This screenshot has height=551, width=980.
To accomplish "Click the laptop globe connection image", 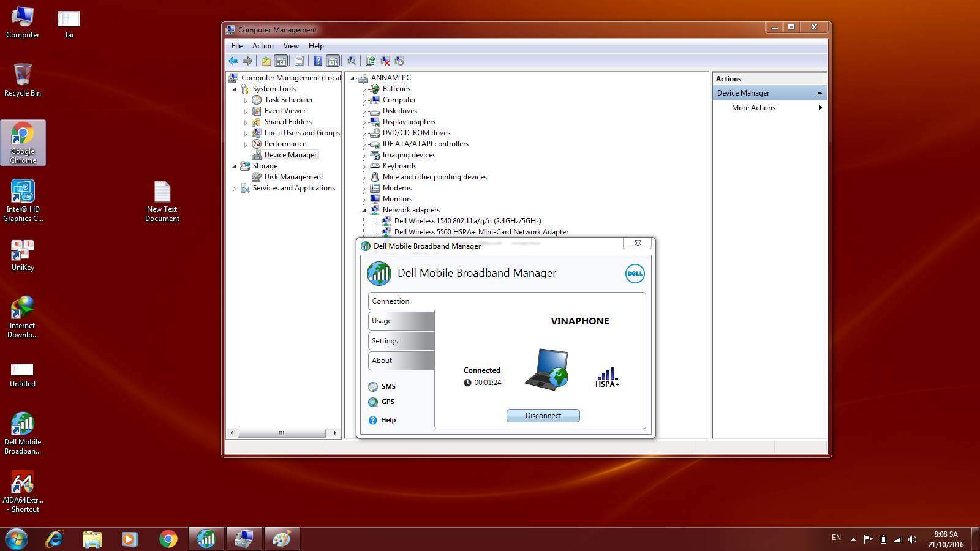I will click(546, 369).
